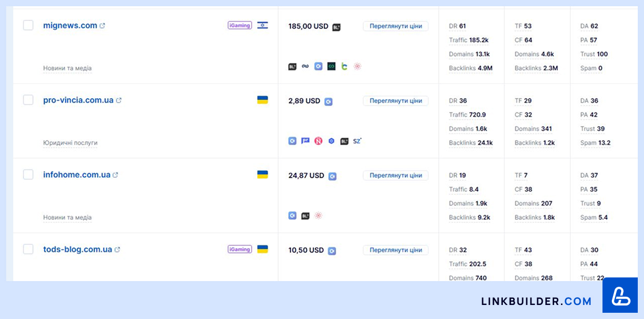Click 'Переглянути ціни' for tods-blog.com.ua
Screen dimensions: 644x319
click(x=395, y=250)
